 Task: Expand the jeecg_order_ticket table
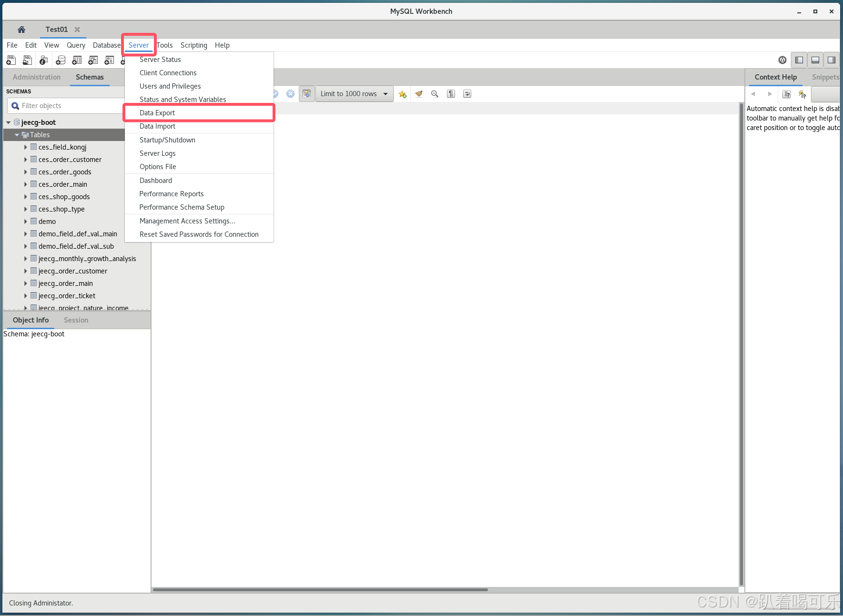click(25, 296)
